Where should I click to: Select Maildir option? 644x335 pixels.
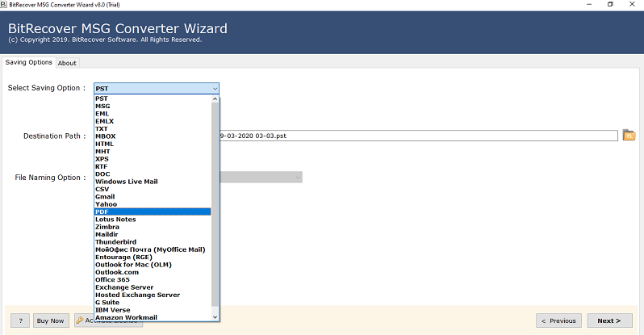tap(153, 234)
